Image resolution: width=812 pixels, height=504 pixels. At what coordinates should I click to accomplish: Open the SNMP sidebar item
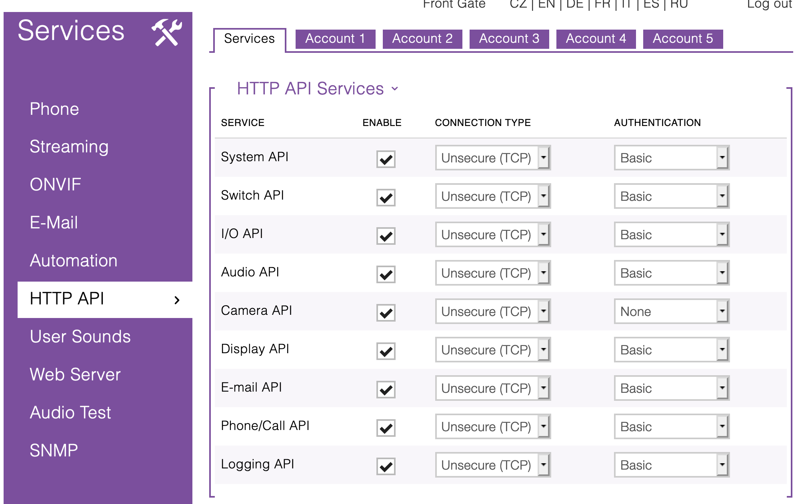pos(54,450)
